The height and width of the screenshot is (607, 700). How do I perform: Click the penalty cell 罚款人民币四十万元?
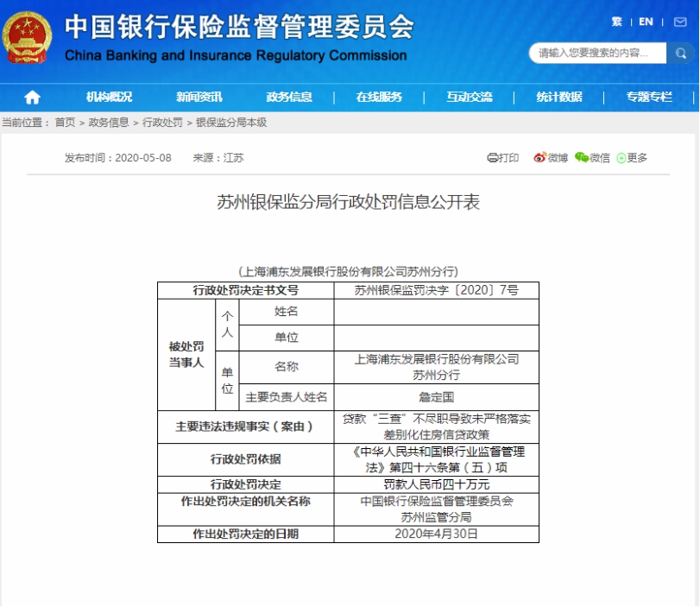[x=437, y=484]
